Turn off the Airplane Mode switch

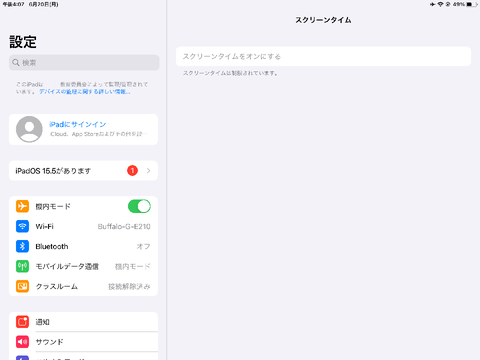coord(139,206)
